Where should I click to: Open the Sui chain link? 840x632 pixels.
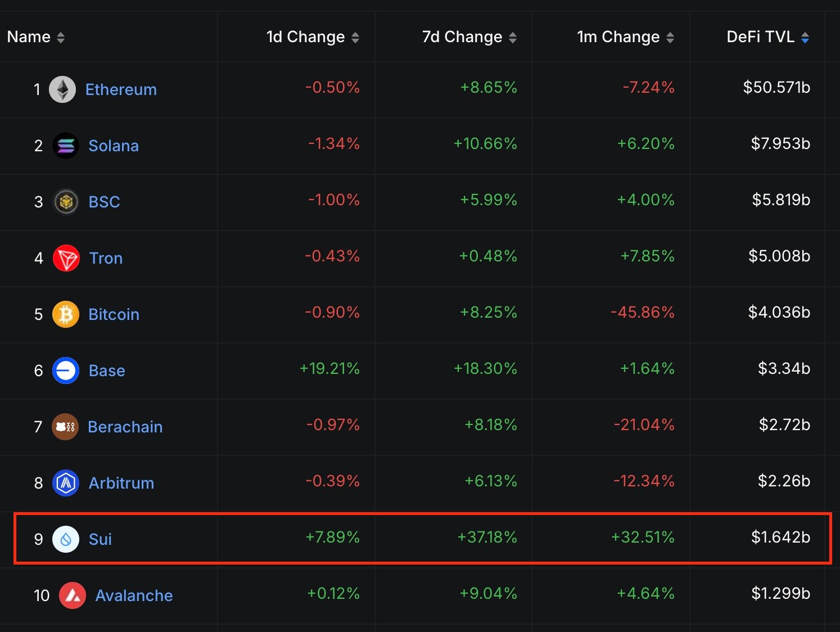click(x=100, y=539)
